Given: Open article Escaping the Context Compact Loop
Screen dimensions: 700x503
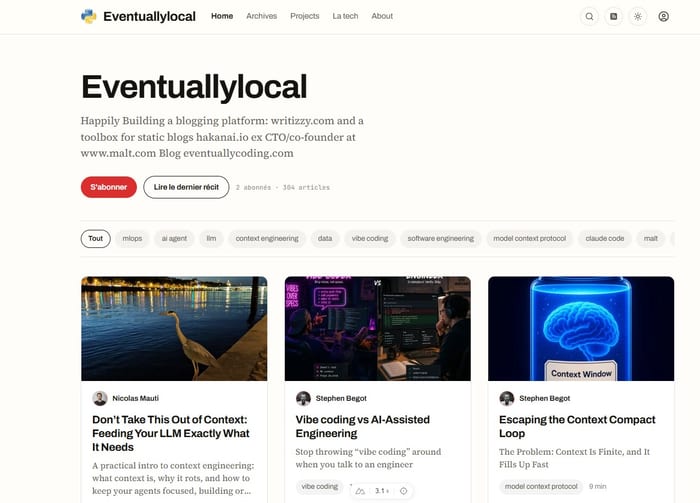Looking at the screenshot, I should click(577, 426).
